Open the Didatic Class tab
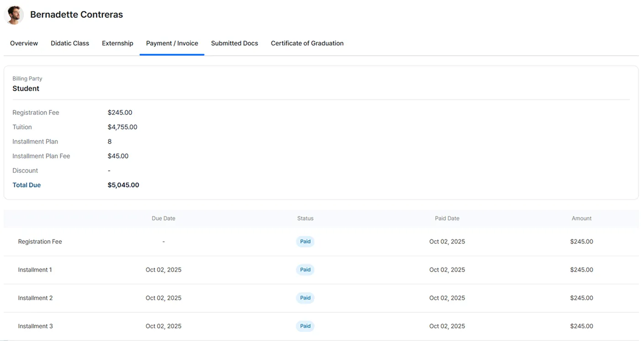Image resolution: width=644 pixels, height=341 pixels. point(70,43)
